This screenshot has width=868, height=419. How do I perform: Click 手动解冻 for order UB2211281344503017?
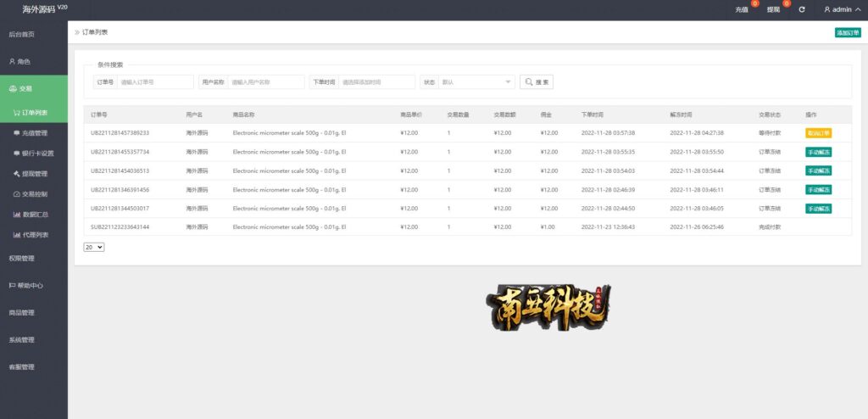pyautogui.click(x=818, y=209)
